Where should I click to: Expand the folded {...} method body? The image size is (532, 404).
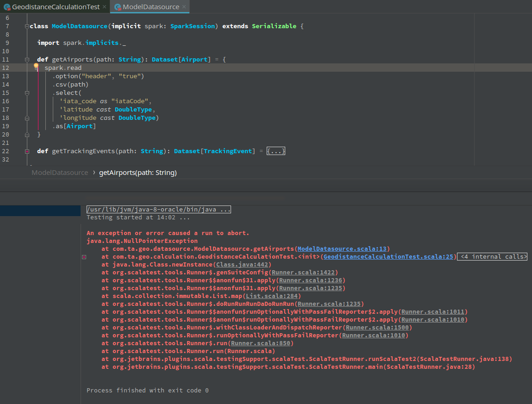tap(275, 151)
